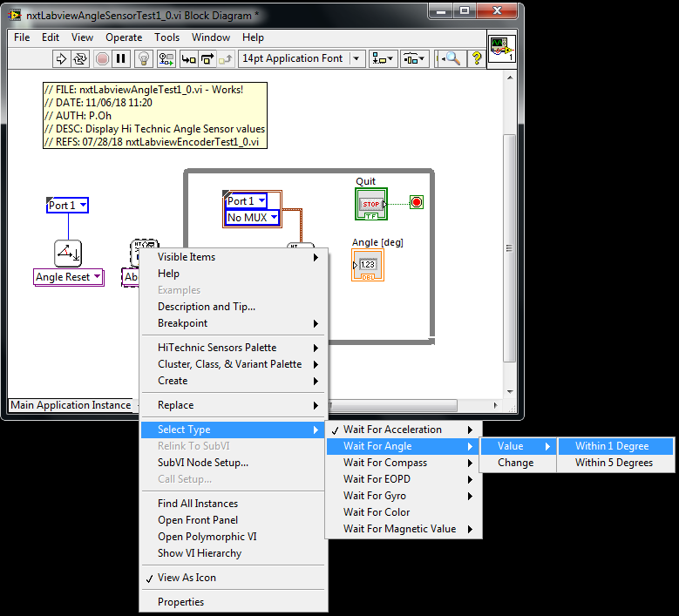Open the Edit menu
Image resolution: width=679 pixels, height=616 pixels.
click(51, 37)
